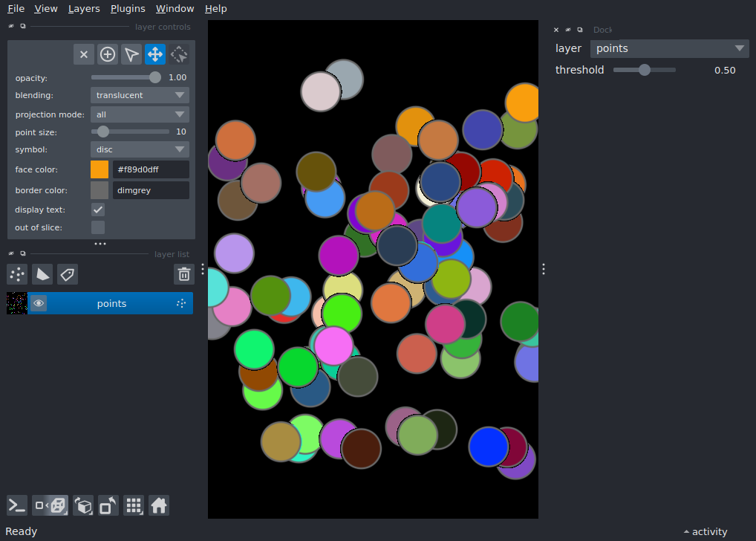
Task: Expand the symbol dropdown showing disc
Action: [x=140, y=149]
